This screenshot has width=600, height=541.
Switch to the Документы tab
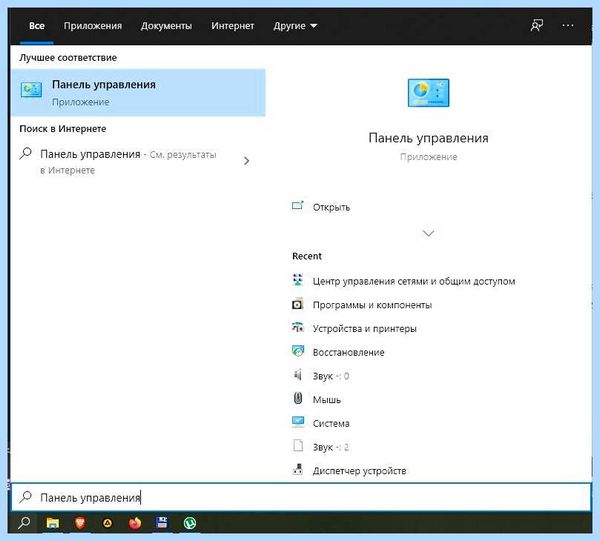point(166,26)
